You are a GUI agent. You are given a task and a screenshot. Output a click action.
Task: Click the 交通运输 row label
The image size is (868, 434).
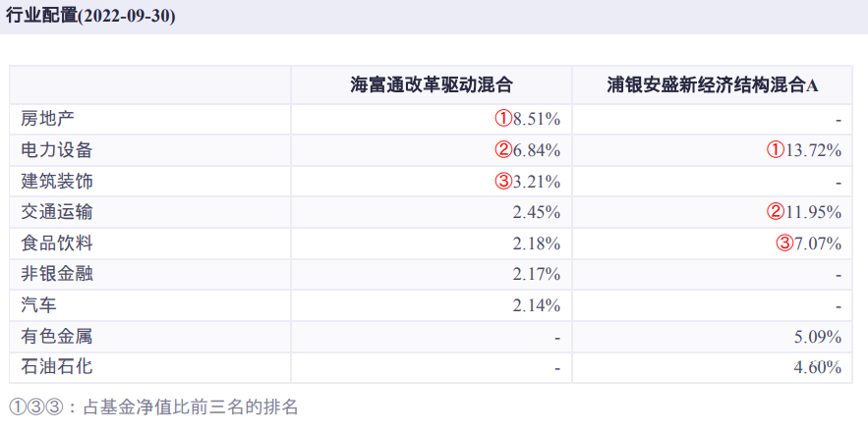(x=56, y=212)
